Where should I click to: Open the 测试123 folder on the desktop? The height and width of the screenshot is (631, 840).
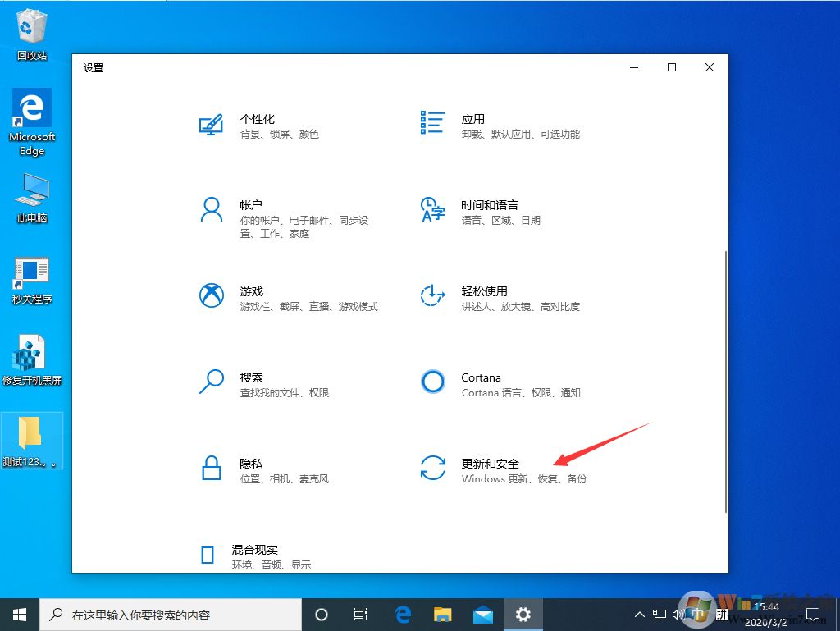pyautogui.click(x=30, y=433)
